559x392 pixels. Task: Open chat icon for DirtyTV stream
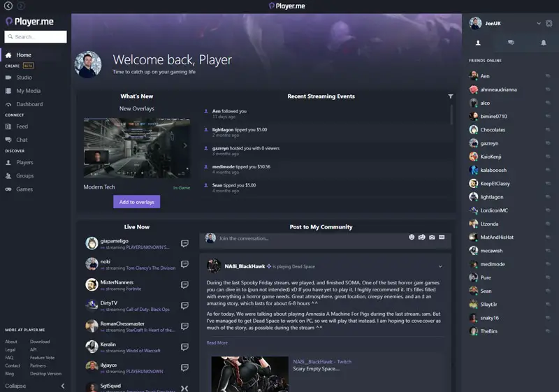[x=184, y=305]
